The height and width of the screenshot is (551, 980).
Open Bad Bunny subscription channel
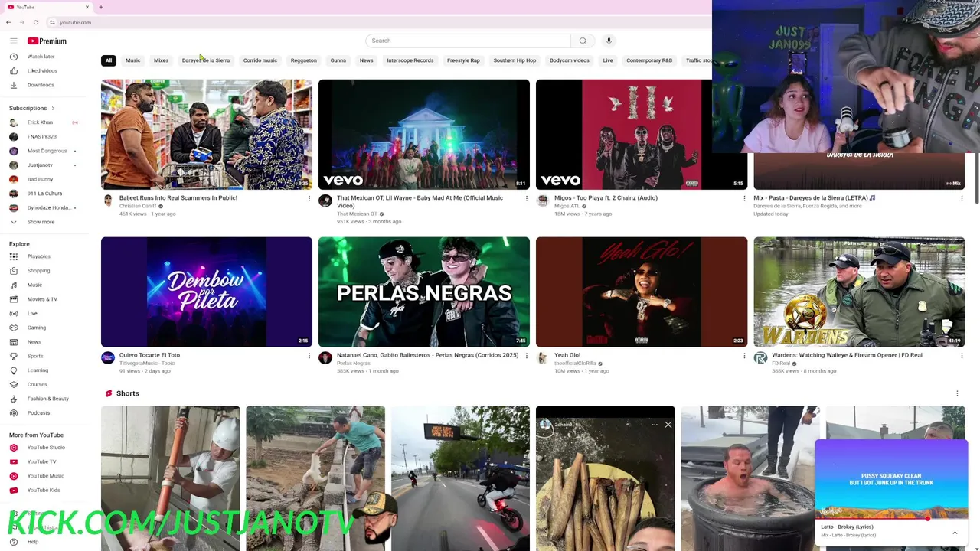tap(40, 179)
